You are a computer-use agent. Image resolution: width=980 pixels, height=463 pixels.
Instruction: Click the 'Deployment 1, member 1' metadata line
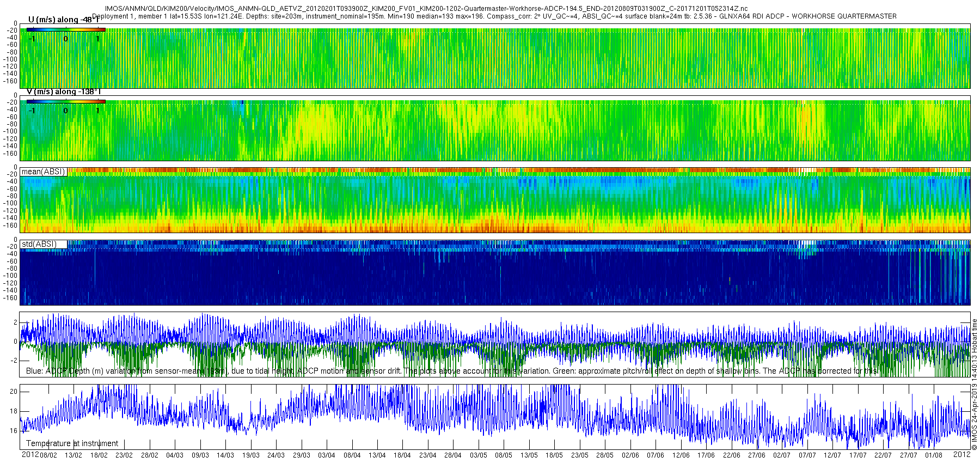point(494,16)
